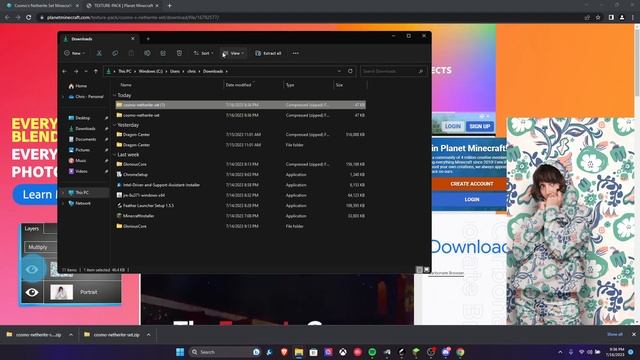Open the Chrome profile avatar icon

pyautogui.click(x=622, y=18)
